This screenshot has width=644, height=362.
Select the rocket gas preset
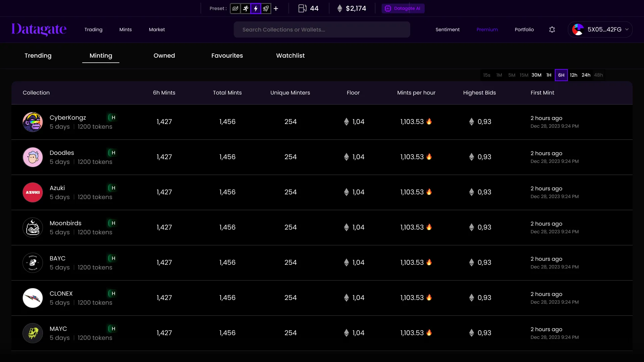[x=266, y=8]
